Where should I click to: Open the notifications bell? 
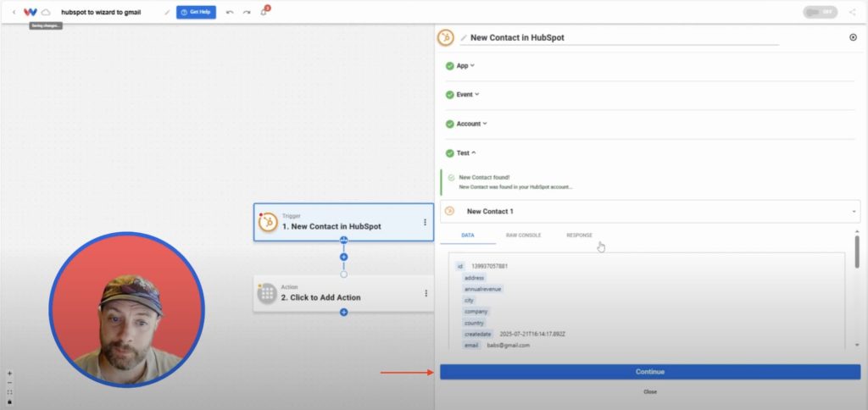(264, 12)
